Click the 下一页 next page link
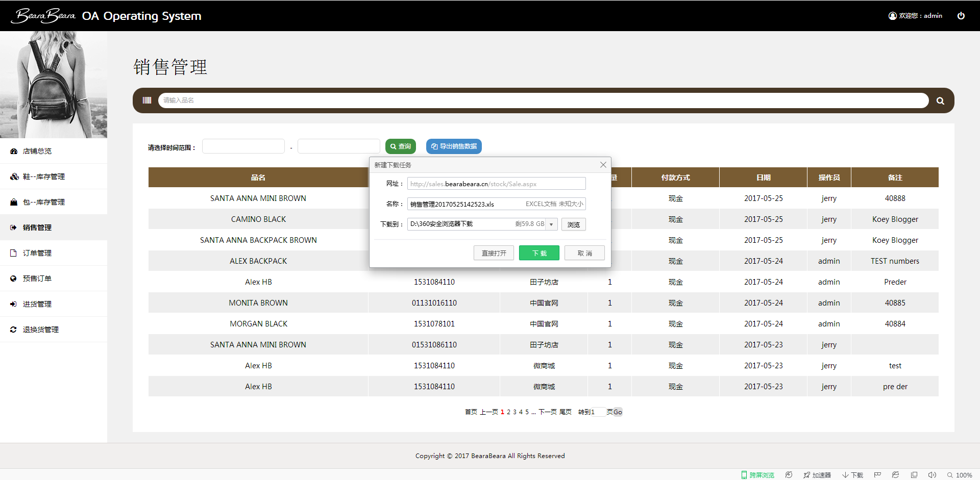 coord(547,412)
